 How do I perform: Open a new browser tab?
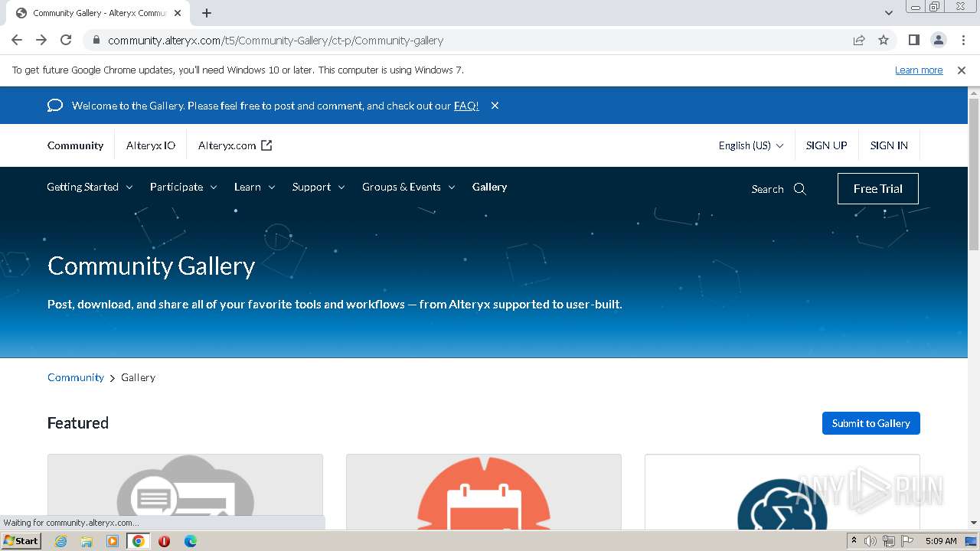click(x=207, y=13)
